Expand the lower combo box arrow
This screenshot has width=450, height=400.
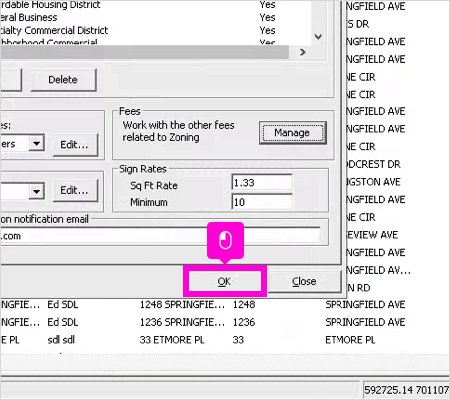(x=36, y=191)
